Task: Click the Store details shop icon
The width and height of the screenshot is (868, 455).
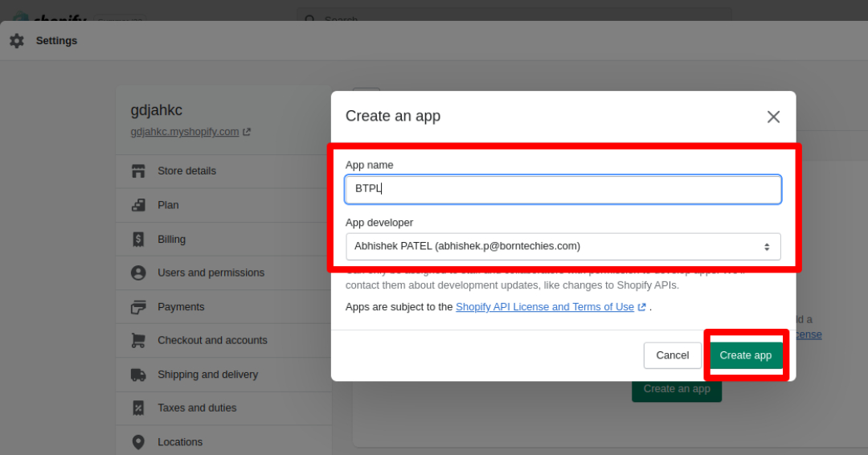Action: (138, 171)
